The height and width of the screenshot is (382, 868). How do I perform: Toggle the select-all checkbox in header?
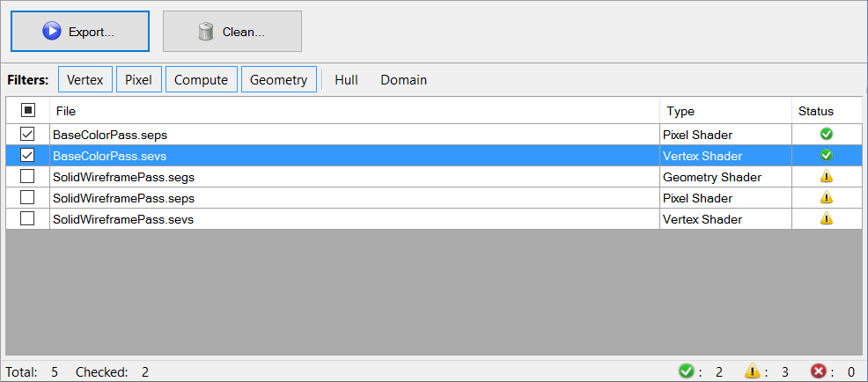coord(27,111)
